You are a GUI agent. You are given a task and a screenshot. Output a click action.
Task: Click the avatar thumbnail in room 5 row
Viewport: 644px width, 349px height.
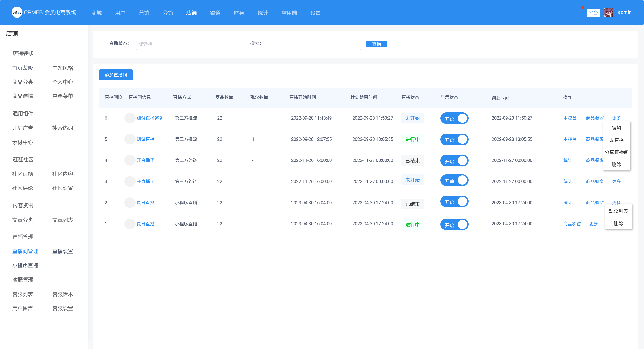coord(130,139)
